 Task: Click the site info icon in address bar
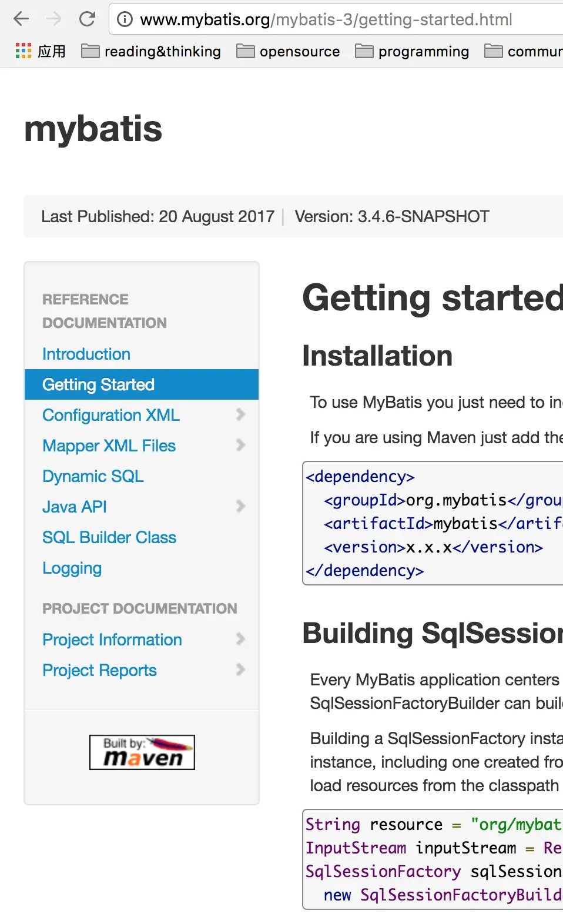(125, 19)
